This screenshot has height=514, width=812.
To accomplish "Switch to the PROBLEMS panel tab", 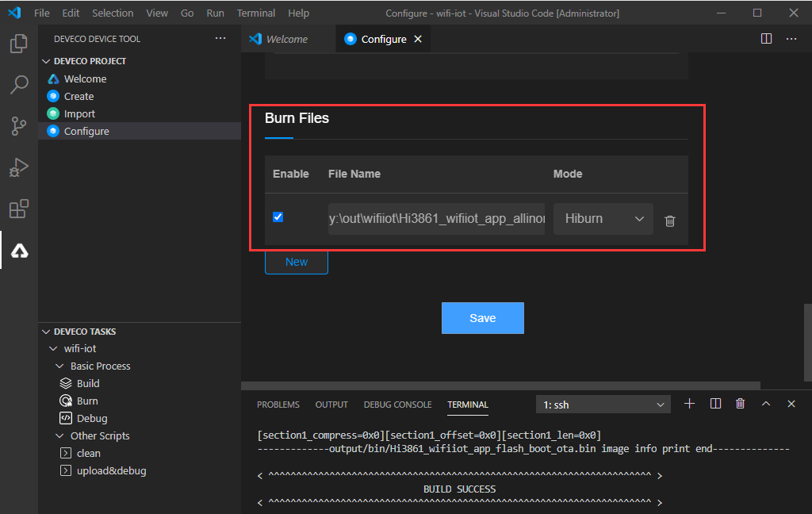I will [278, 405].
